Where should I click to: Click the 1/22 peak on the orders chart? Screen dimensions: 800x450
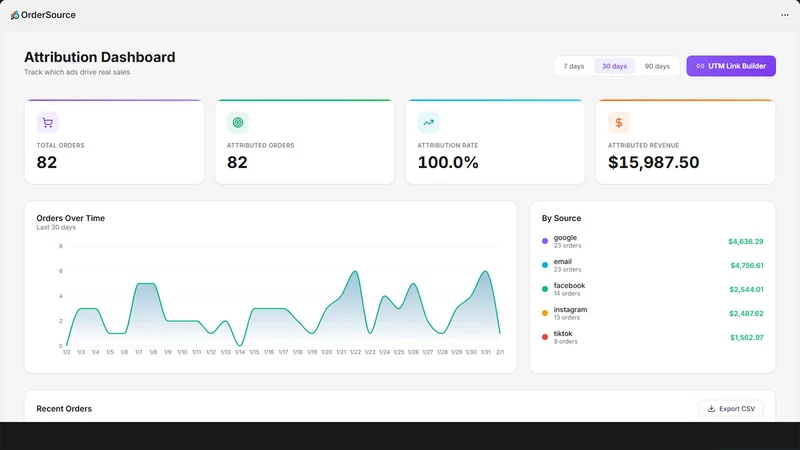[x=356, y=271]
